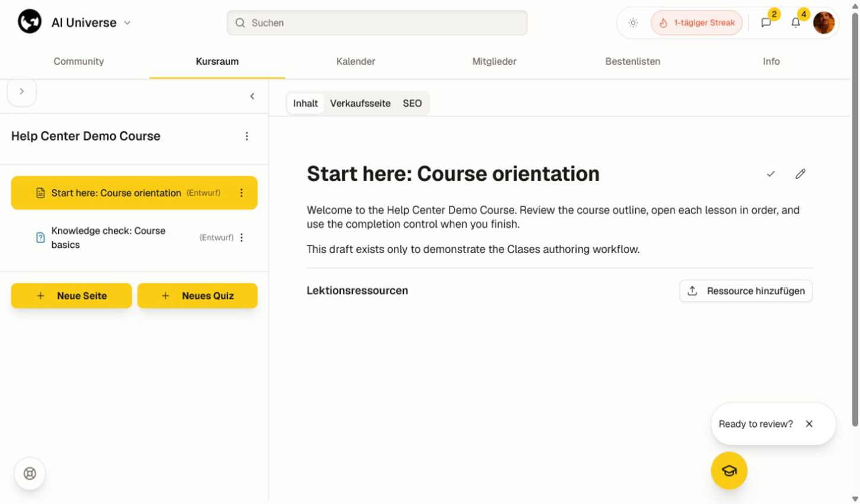Open options menu for Course orientation lesson
The width and height of the screenshot is (860, 504).
click(x=241, y=193)
